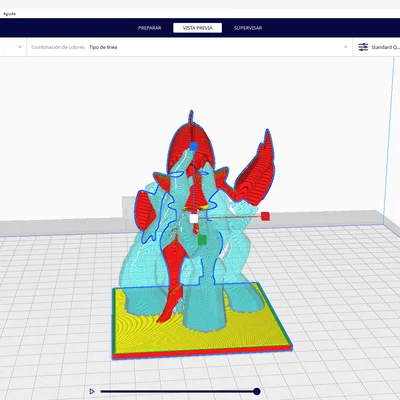Click the simulation progress slider track

(178, 391)
